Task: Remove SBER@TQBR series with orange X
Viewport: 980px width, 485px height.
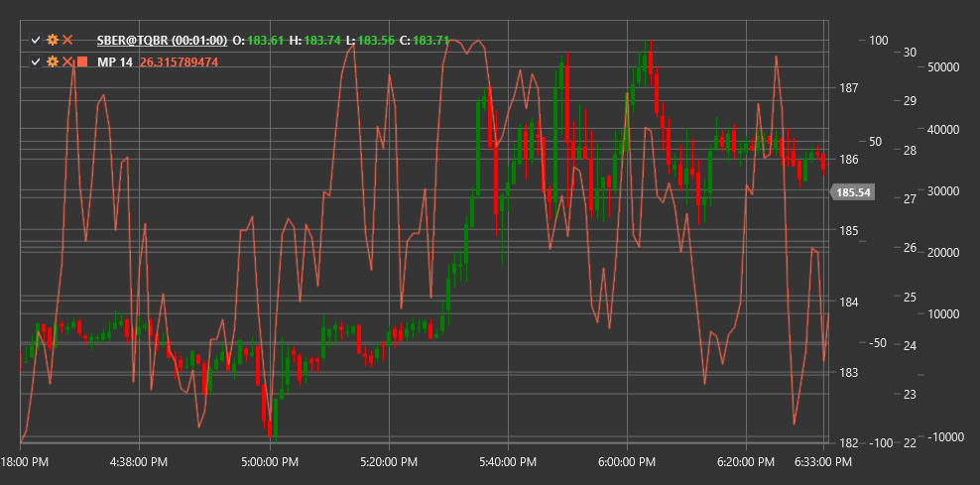Action: pyautogui.click(x=67, y=41)
